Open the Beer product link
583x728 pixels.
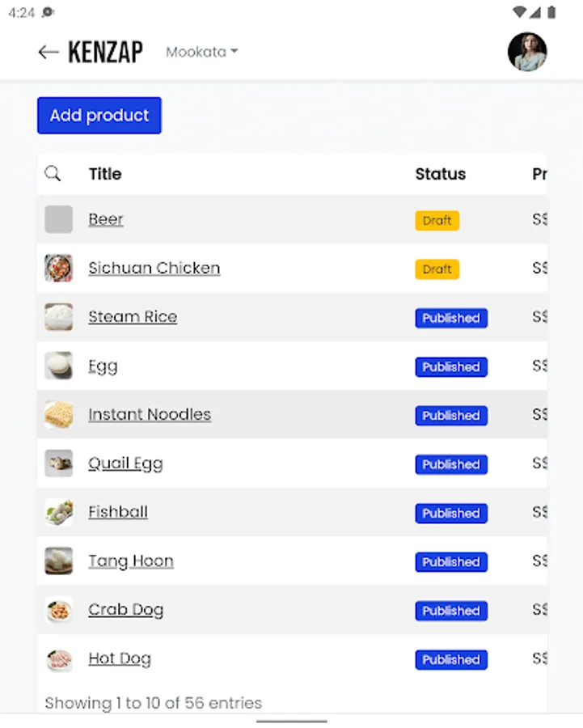click(x=106, y=219)
